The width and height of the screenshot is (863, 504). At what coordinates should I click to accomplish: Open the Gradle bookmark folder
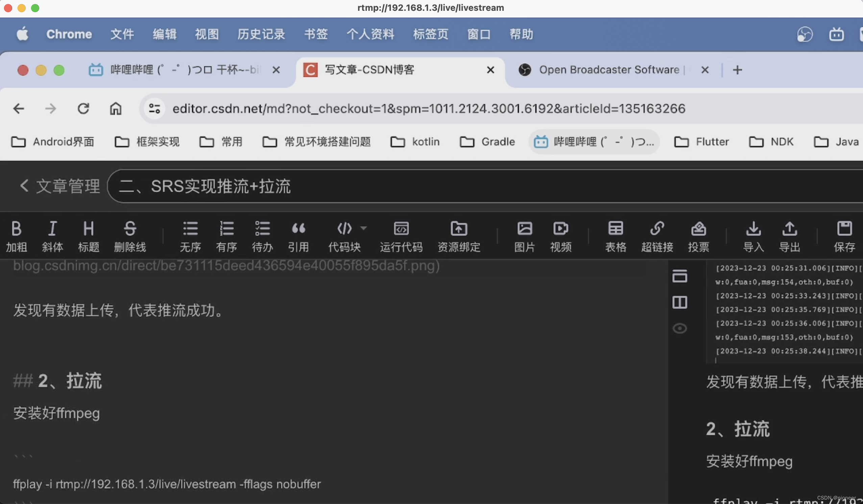[487, 142]
